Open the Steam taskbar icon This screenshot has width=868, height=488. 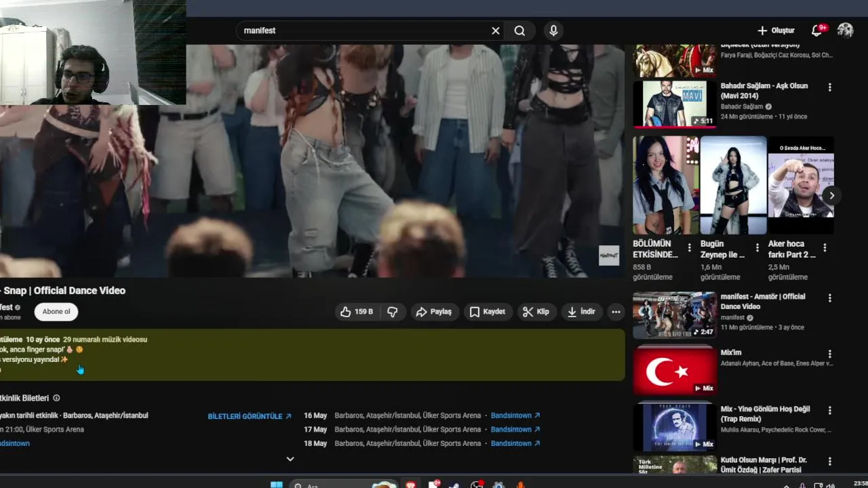454,485
